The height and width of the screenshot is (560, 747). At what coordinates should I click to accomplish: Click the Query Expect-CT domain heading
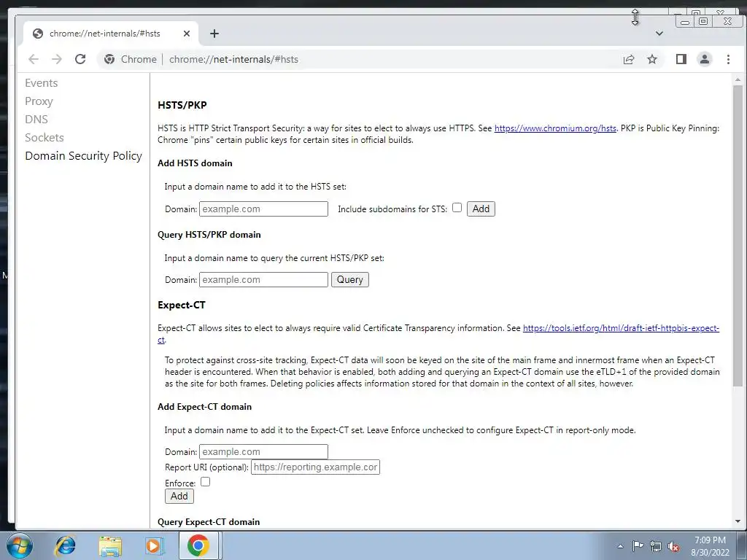click(209, 522)
